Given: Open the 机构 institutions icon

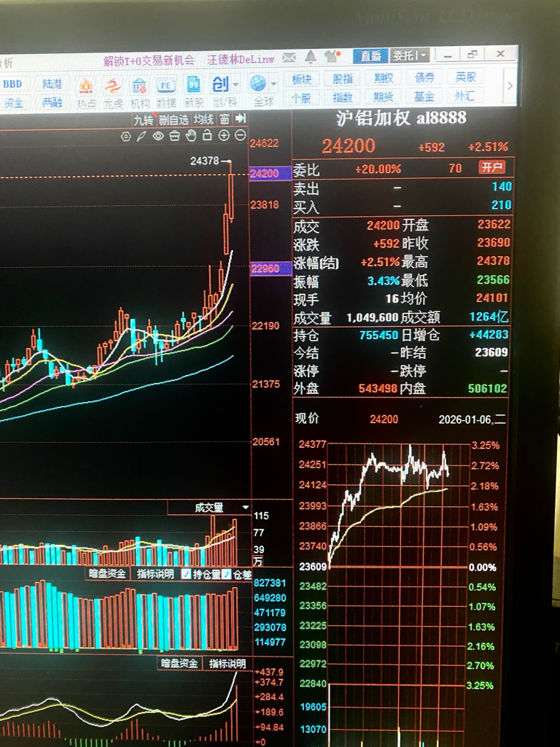Looking at the screenshot, I should (139, 92).
